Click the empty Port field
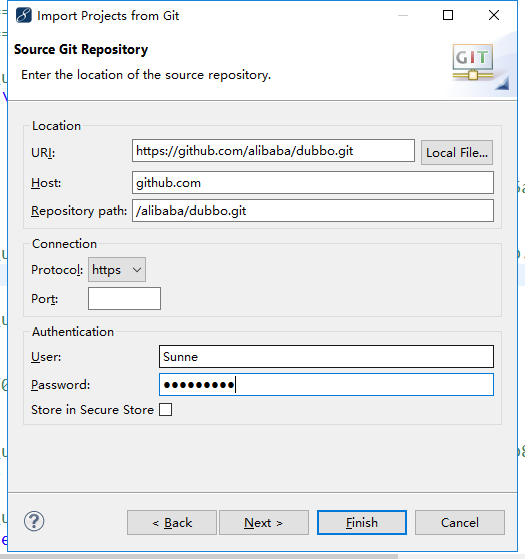525x559 pixels. [124, 298]
